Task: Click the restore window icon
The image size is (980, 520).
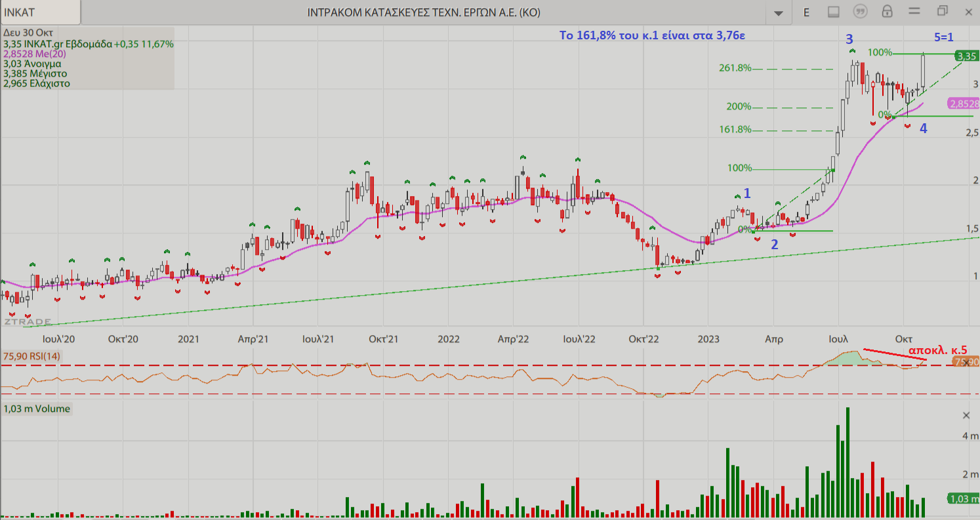Action: tap(943, 10)
